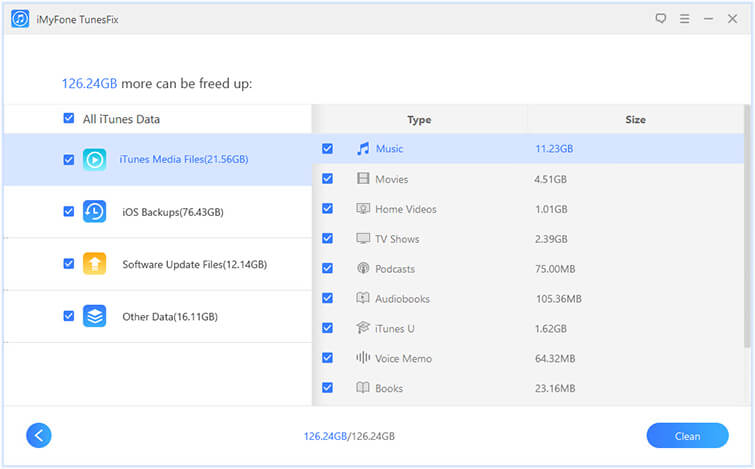Select the Voice Memo label

click(404, 358)
